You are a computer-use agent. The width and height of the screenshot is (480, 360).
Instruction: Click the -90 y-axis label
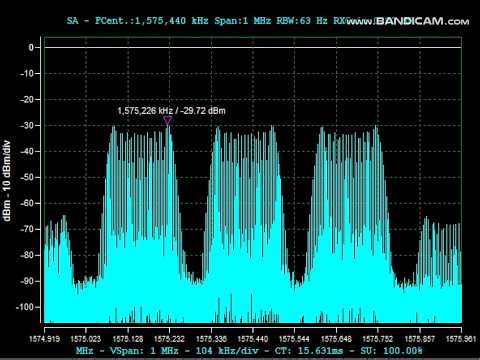(27, 281)
